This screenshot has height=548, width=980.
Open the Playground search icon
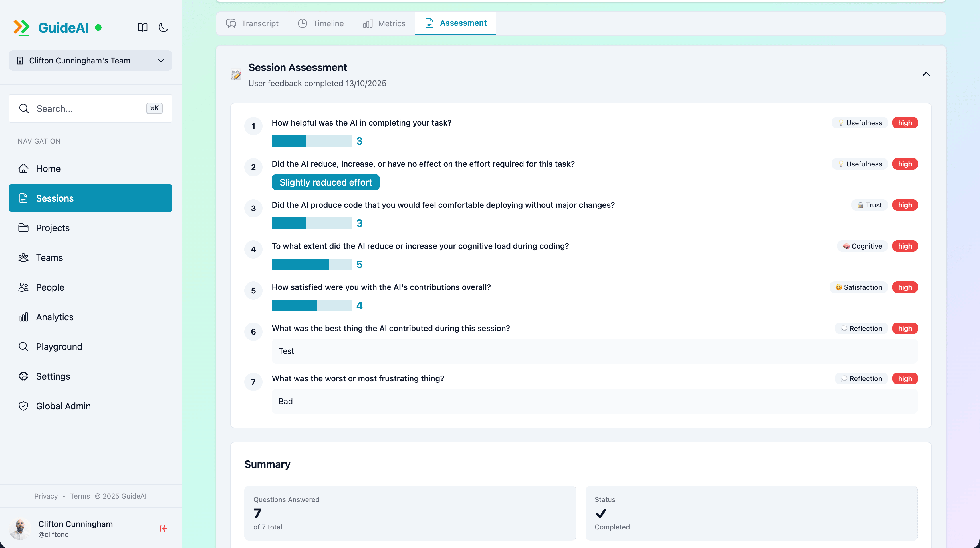point(23,346)
